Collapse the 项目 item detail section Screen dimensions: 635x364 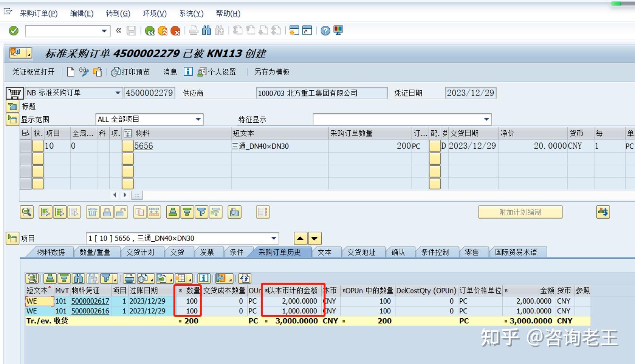tap(12, 238)
